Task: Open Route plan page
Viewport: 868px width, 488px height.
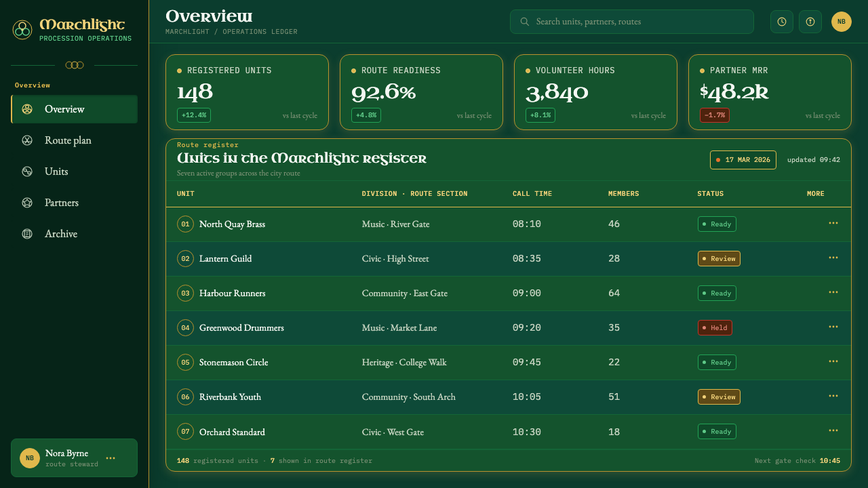Action: pyautogui.click(x=74, y=140)
